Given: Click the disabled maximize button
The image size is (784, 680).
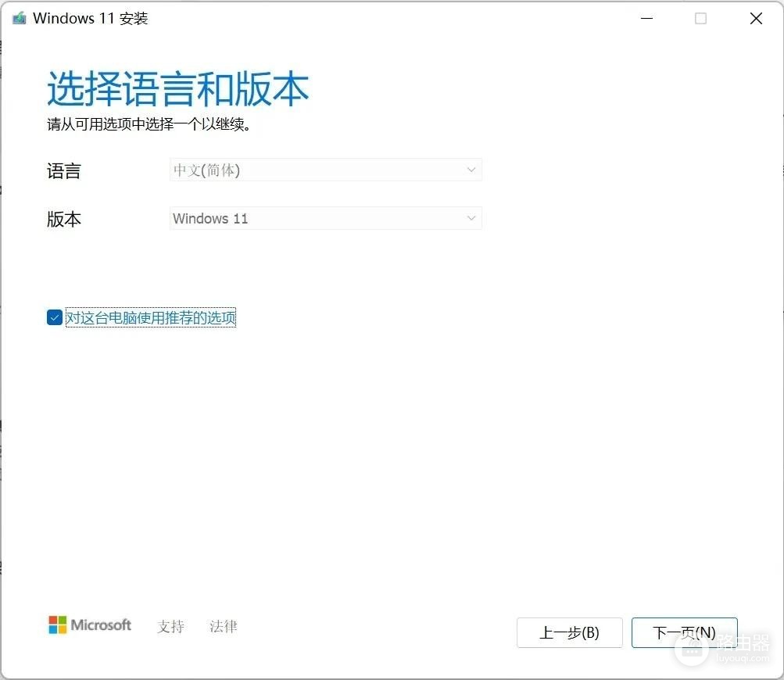Looking at the screenshot, I should coord(701,19).
